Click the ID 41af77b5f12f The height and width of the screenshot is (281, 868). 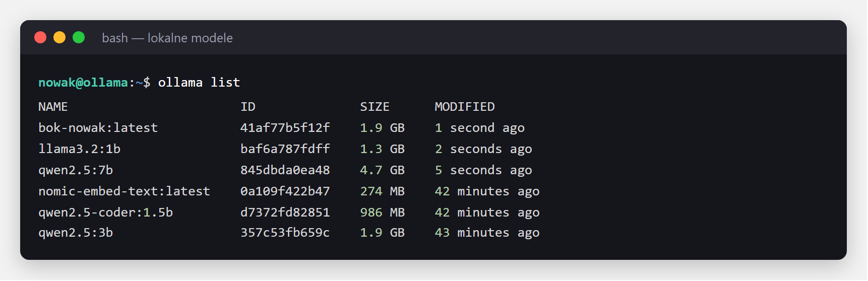click(285, 128)
